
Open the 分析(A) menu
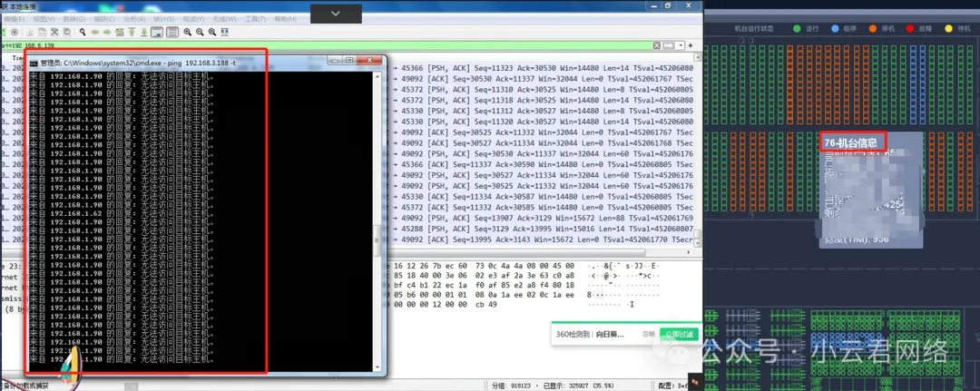[132, 17]
